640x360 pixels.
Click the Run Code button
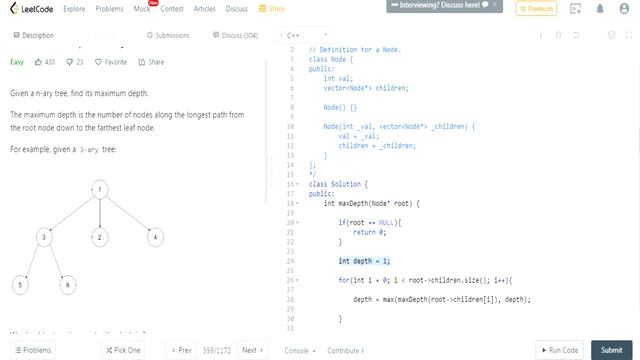pos(560,350)
